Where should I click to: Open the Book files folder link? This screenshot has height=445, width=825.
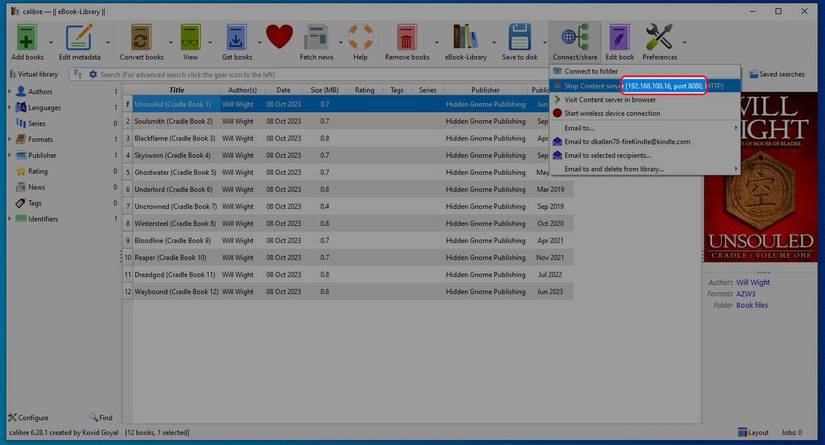[x=752, y=305]
